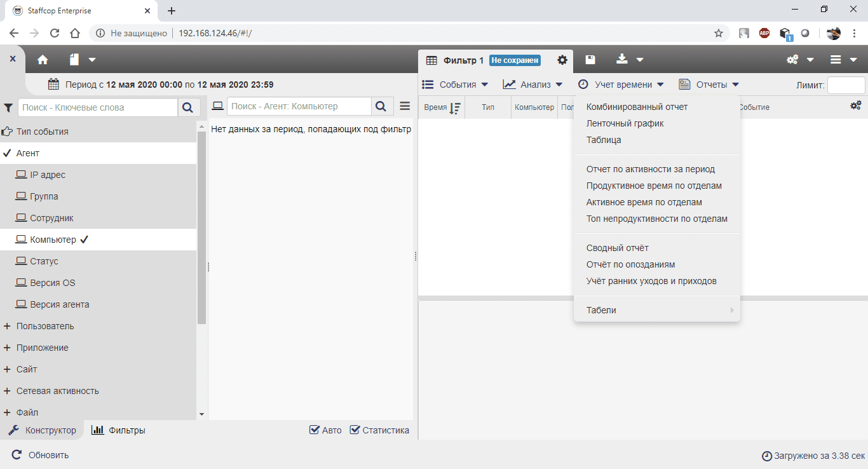Go to the Staffcop home icon

point(43,60)
